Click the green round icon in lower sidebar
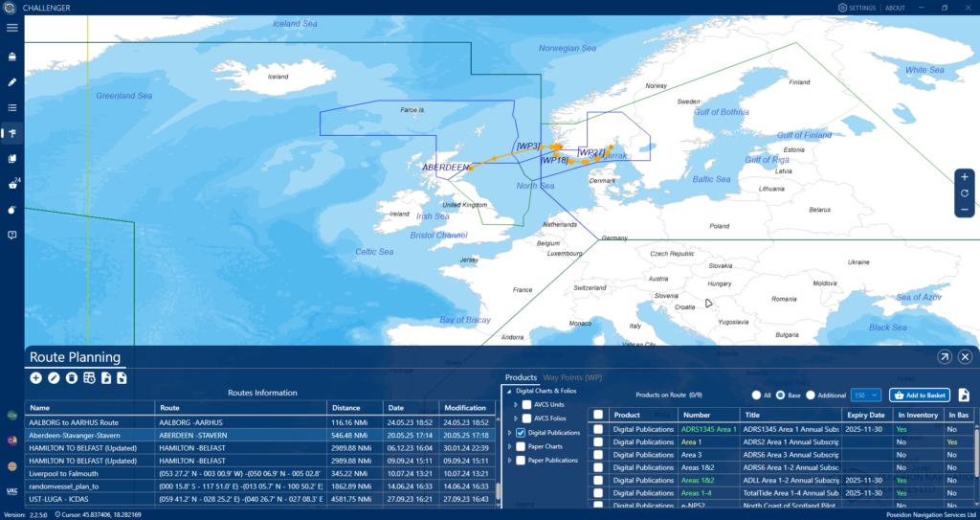 (11, 415)
